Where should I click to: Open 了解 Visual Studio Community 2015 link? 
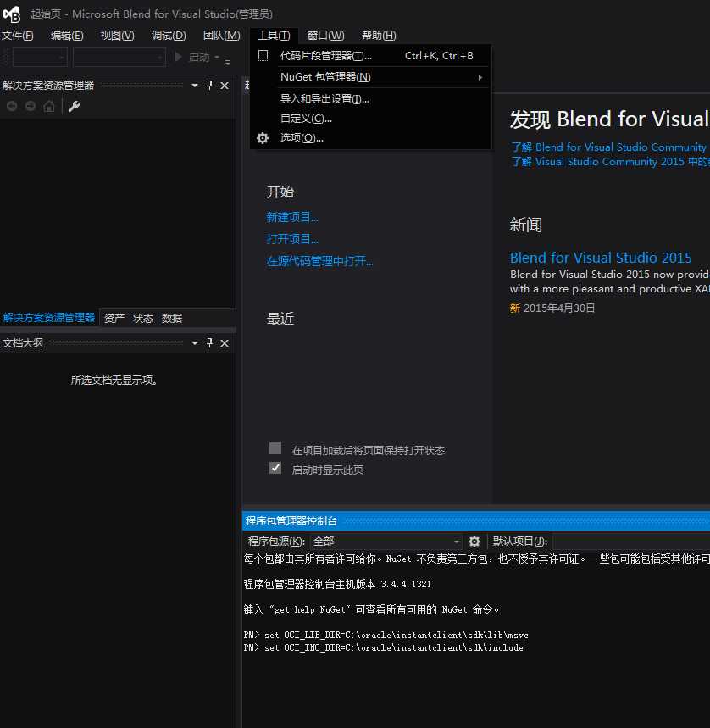click(x=610, y=162)
